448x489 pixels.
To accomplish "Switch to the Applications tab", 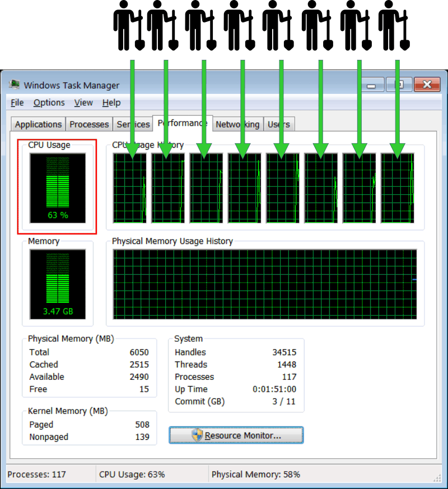I will click(x=39, y=124).
